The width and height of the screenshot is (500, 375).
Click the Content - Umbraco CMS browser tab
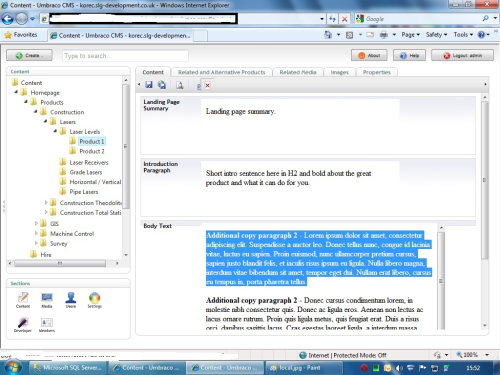pos(120,35)
